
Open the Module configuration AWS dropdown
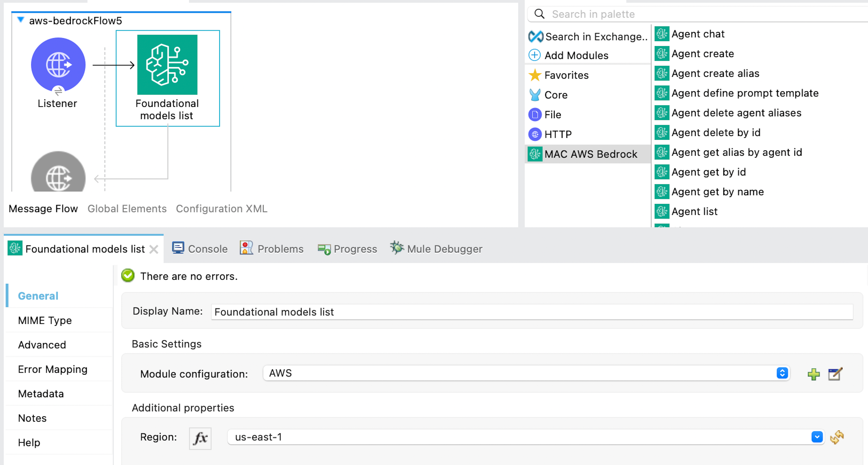click(527, 373)
